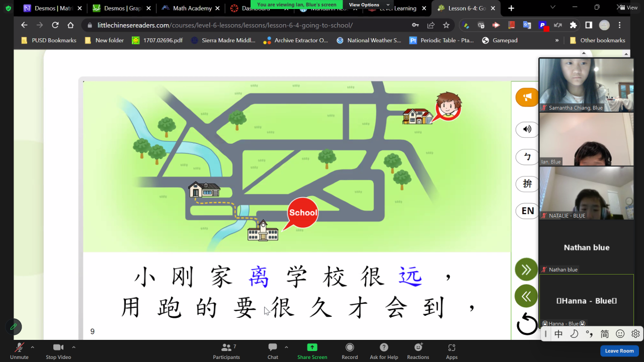Click the green Share Screen button
644x362 pixels.
(312, 350)
